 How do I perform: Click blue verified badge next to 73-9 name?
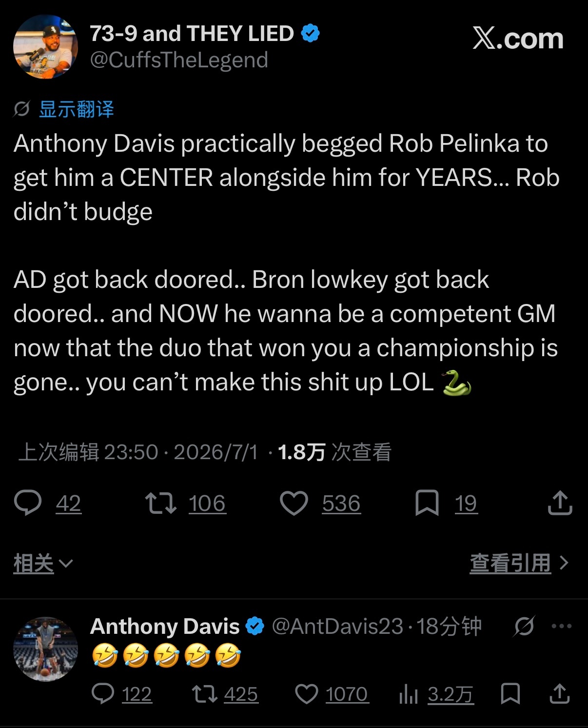[x=311, y=34]
